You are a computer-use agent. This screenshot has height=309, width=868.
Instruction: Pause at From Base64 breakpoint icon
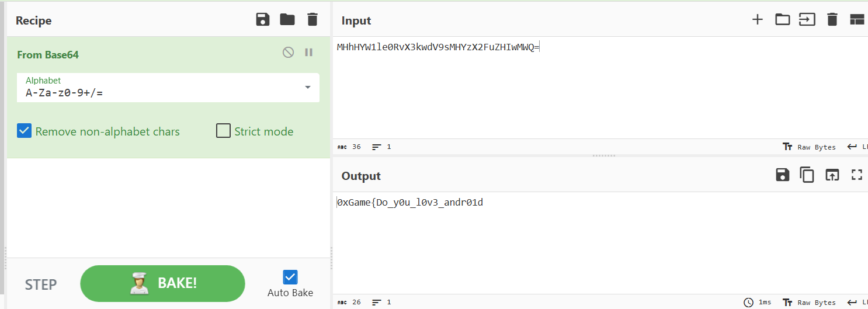[309, 53]
